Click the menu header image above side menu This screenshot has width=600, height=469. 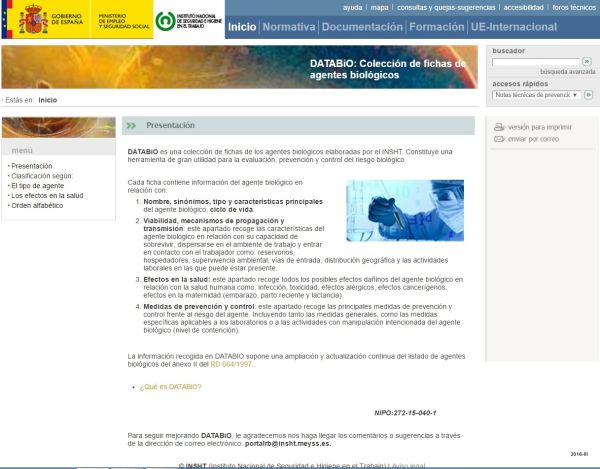coord(59,127)
